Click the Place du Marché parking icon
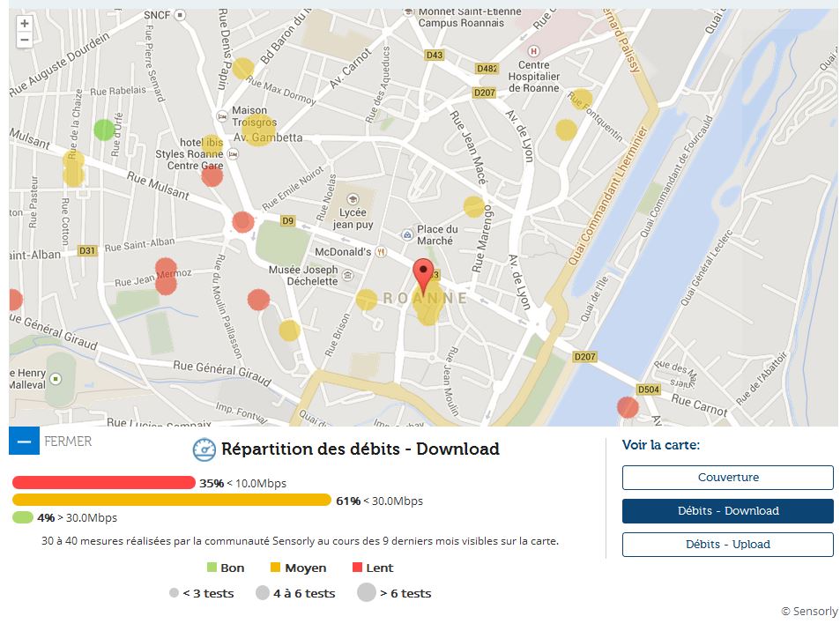 (406, 234)
